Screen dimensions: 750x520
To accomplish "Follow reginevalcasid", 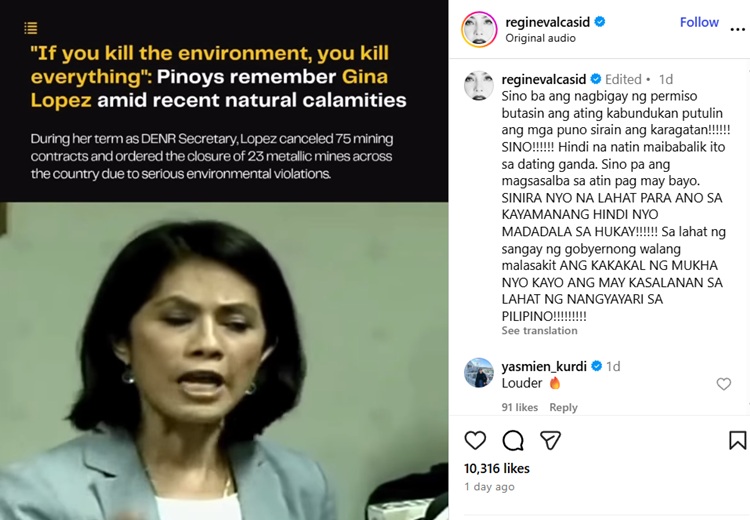I will click(x=699, y=22).
